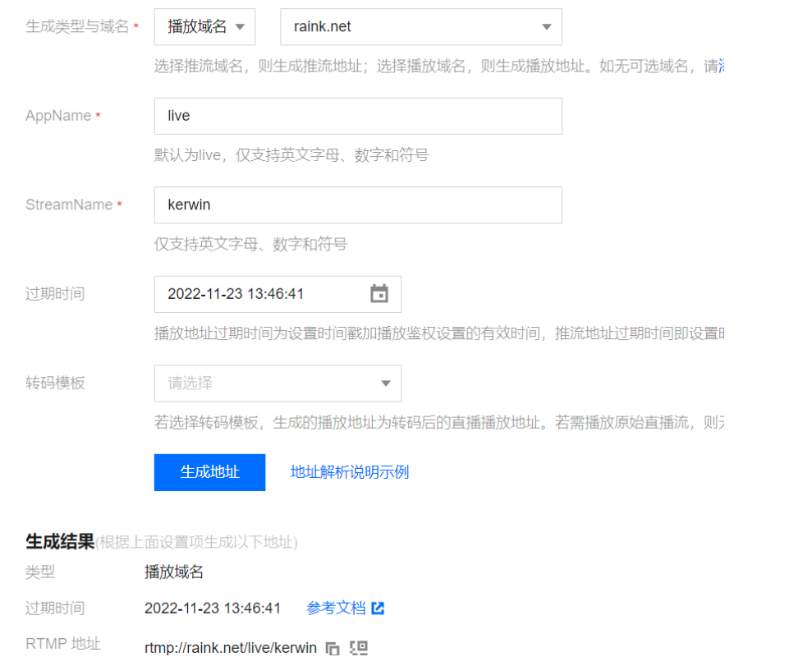
Task: Click the 过期时间 date-time input field
Action: (278, 294)
